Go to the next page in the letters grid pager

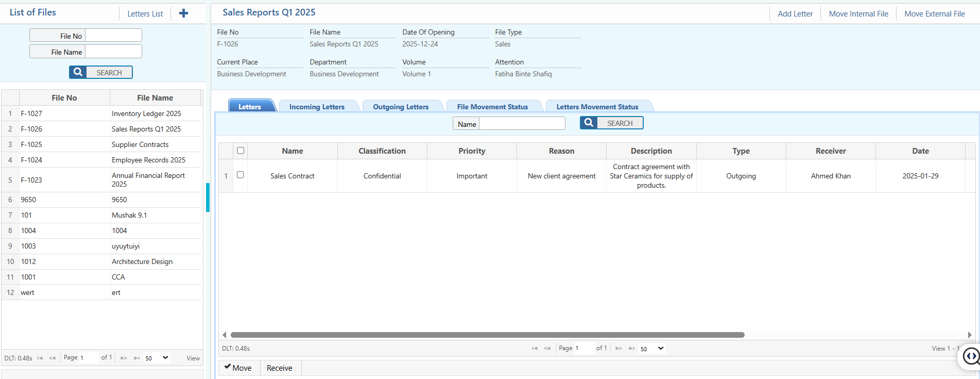[x=618, y=349]
